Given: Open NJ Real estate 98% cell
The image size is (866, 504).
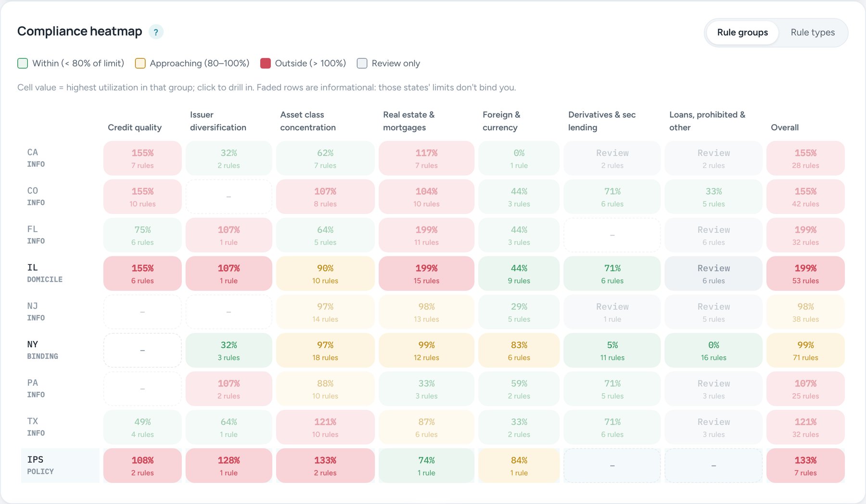Looking at the screenshot, I should (426, 312).
